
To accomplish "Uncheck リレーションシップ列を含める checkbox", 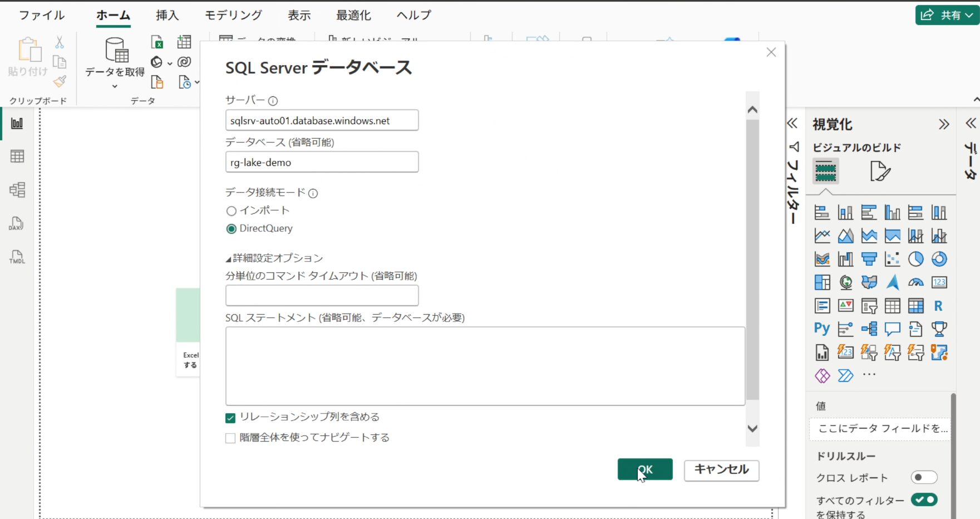I will tap(230, 418).
